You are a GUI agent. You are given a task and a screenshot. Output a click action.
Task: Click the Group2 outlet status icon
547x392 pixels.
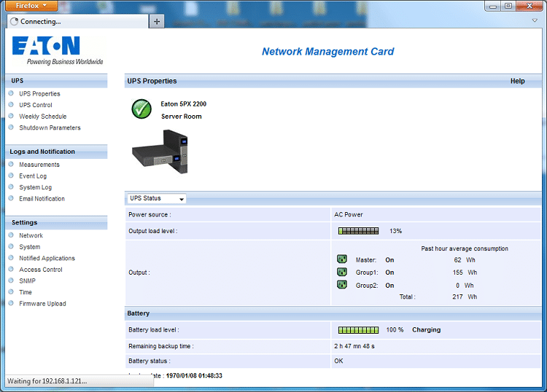pos(342,285)
